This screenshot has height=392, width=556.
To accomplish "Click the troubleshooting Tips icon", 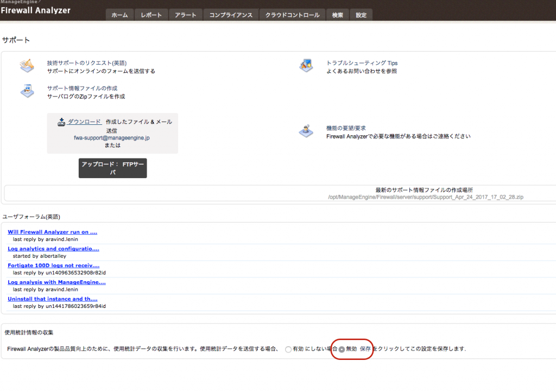I will [306, 66].
